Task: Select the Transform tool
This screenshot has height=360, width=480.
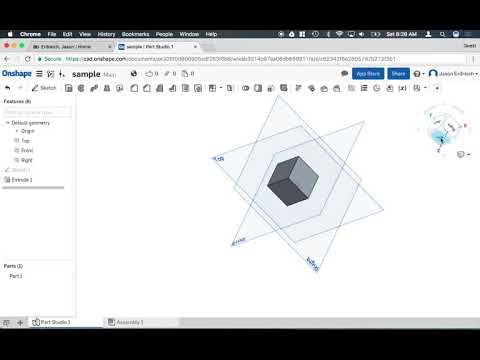Action: 271,88
